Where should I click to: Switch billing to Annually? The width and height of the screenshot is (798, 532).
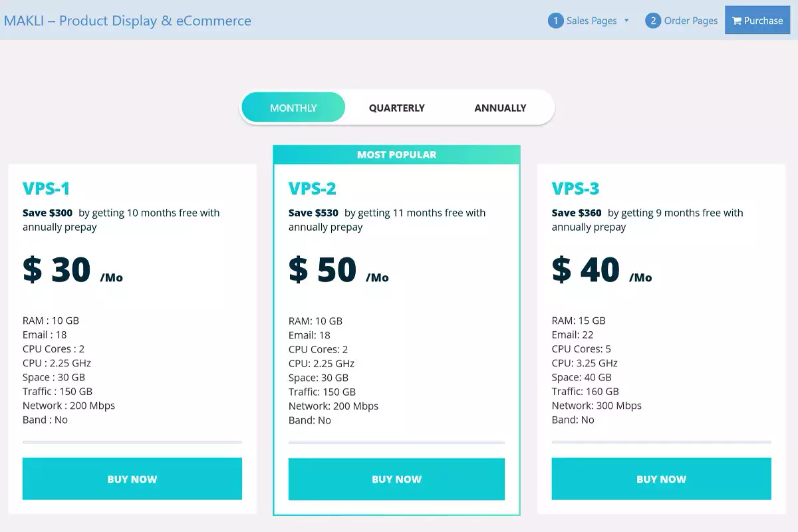pyautogui.click(x=500, y=108)
